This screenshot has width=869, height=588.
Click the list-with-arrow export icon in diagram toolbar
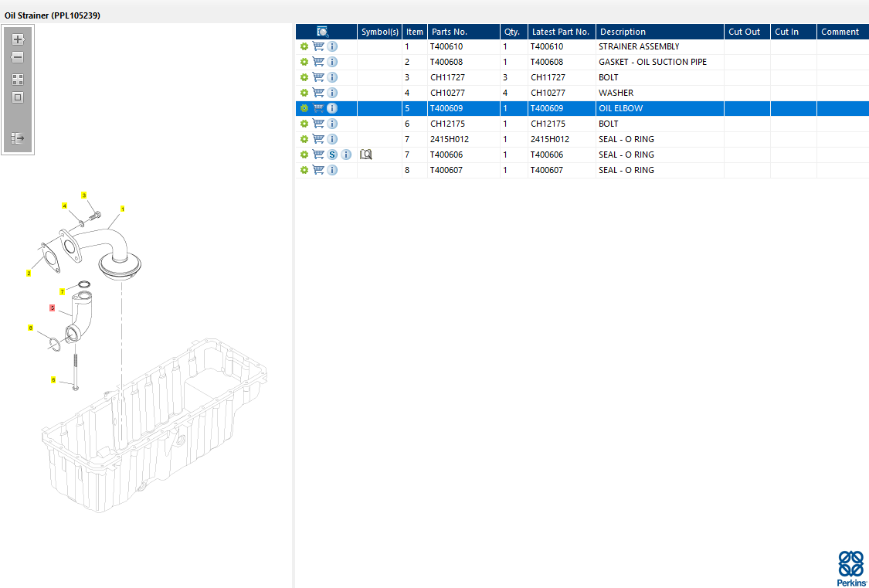pos(18,138)
